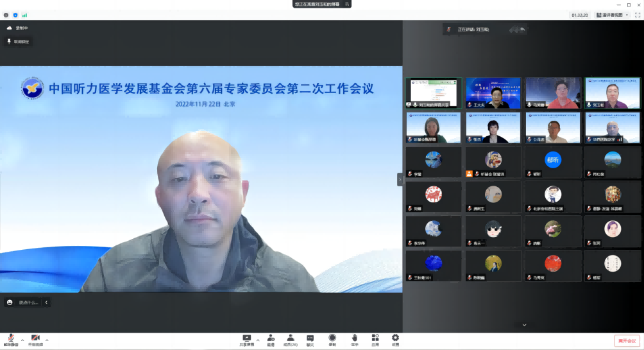Click the purple-hair avatar participant tile
This screenshot has width=644, height=350.
click(x=613, y=231)
